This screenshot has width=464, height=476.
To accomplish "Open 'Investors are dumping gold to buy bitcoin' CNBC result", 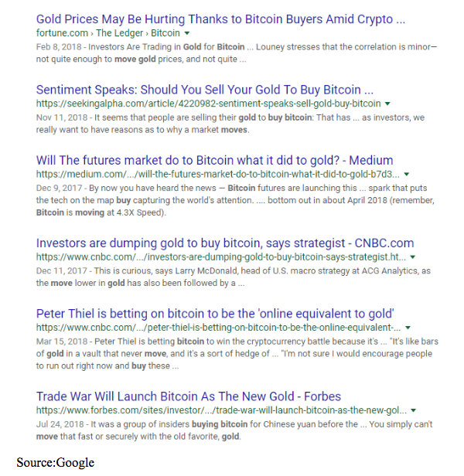I will coord(225,243).
